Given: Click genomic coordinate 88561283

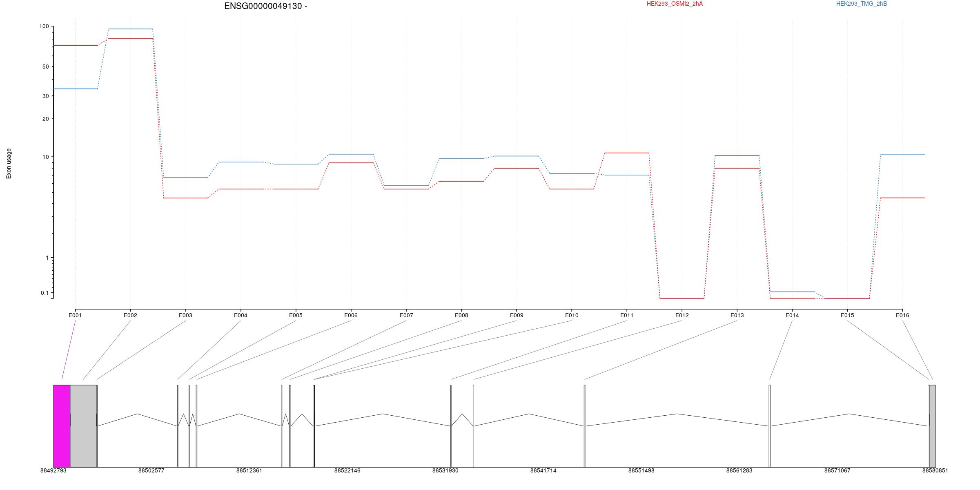Looking at the screenshot, I should [x=739, y=470].
